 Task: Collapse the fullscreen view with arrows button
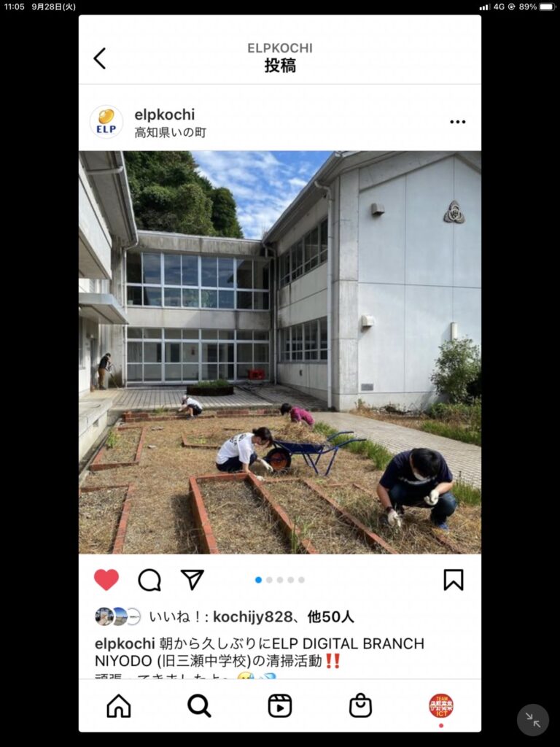pos(533,720)
